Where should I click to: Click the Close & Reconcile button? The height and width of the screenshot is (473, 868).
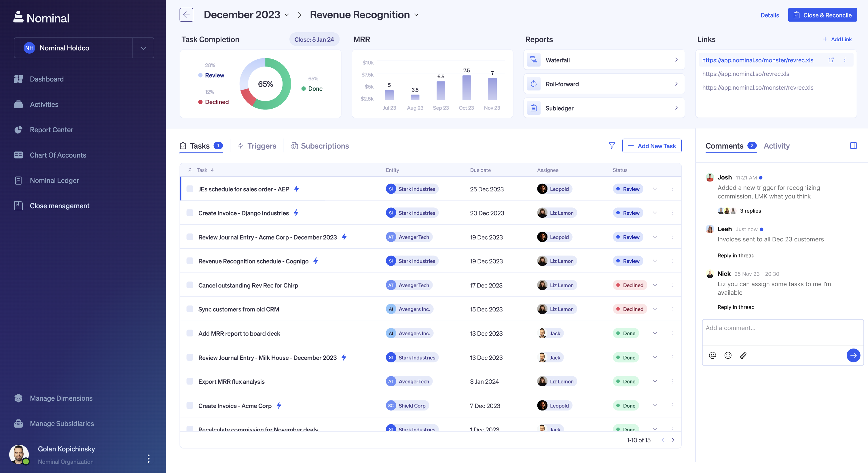[822, 15]
